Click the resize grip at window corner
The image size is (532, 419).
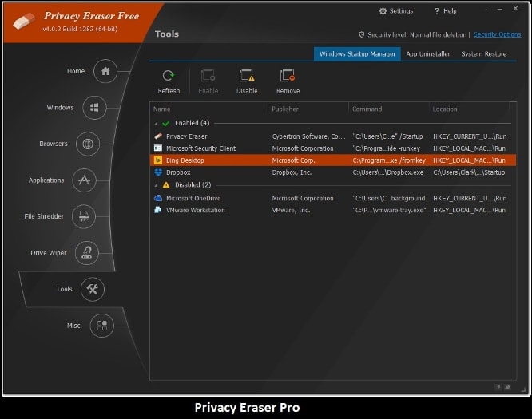tap(523, 389)
